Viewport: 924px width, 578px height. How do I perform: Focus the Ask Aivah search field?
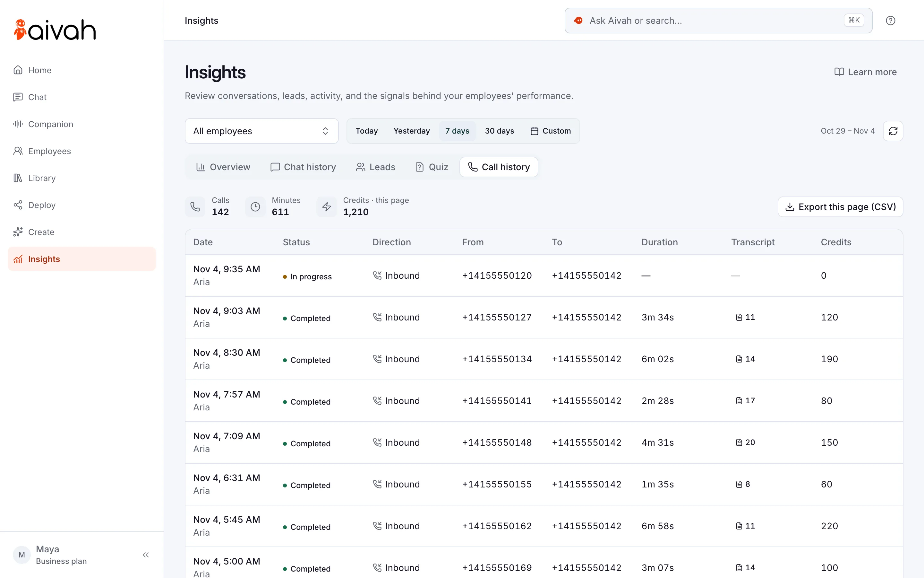coord(718,21)
